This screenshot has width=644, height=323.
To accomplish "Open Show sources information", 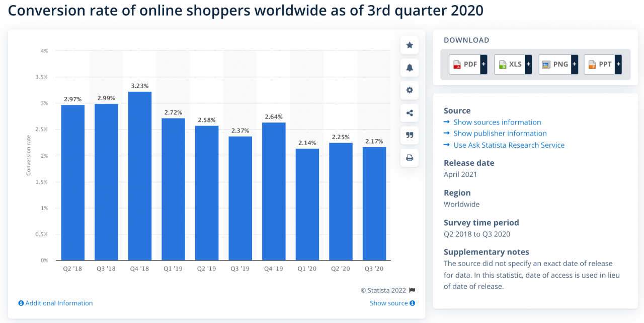I will (497, 122).
